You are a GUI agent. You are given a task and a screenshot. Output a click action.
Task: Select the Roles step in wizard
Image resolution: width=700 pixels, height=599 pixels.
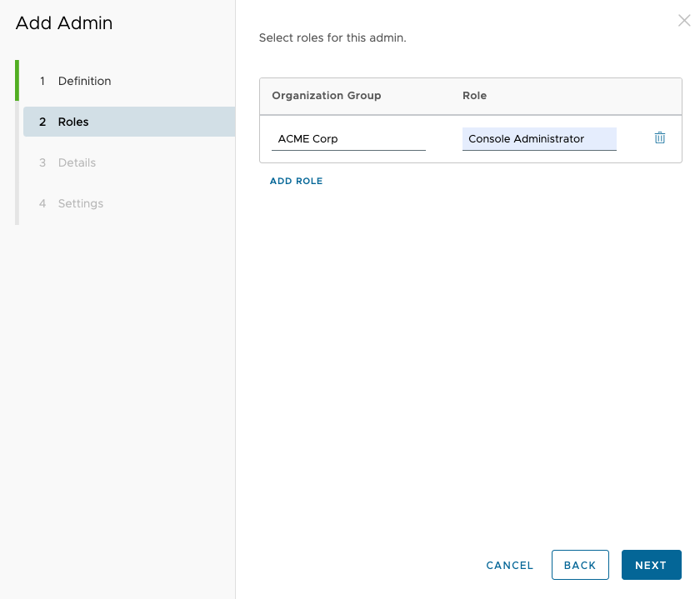pyautogui.click(x=73, y=122)
